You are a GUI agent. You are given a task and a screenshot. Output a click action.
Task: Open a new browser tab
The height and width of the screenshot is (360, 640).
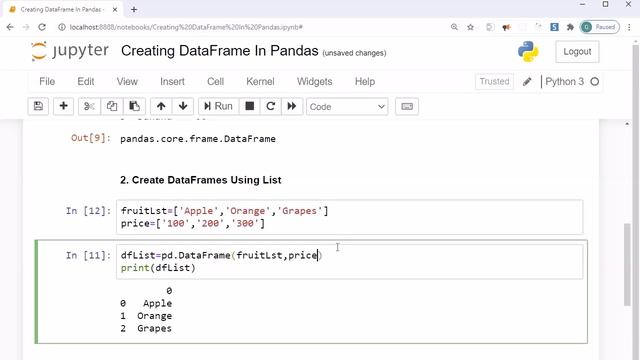click(134, 9)
